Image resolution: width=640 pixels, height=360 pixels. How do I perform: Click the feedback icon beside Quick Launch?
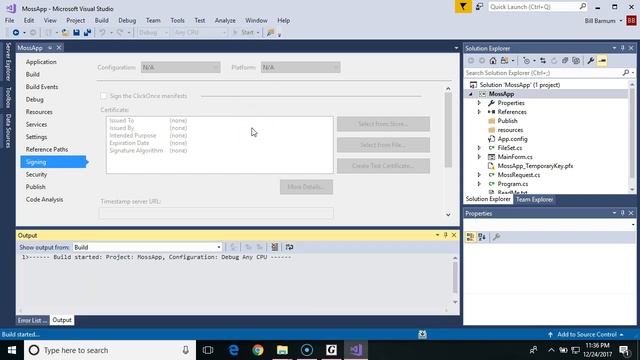pyautogui.click(x=480, y=7)
